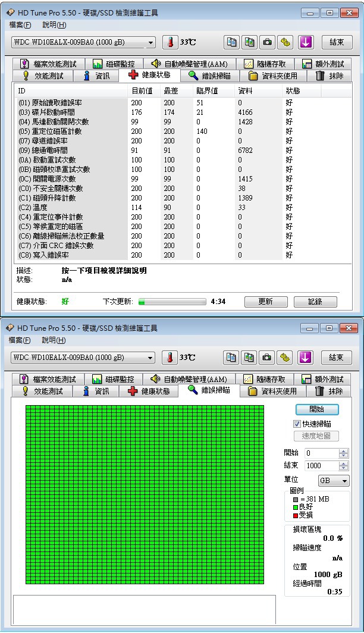Screen dimensions: 364x633
Task: Open 額外測試 tab in the upper window
Action: click(323, 64)
